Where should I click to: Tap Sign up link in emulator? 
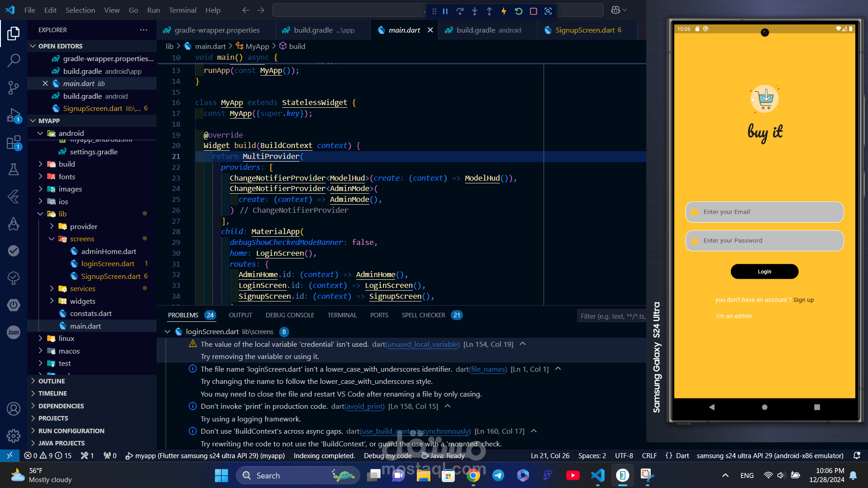803,300
